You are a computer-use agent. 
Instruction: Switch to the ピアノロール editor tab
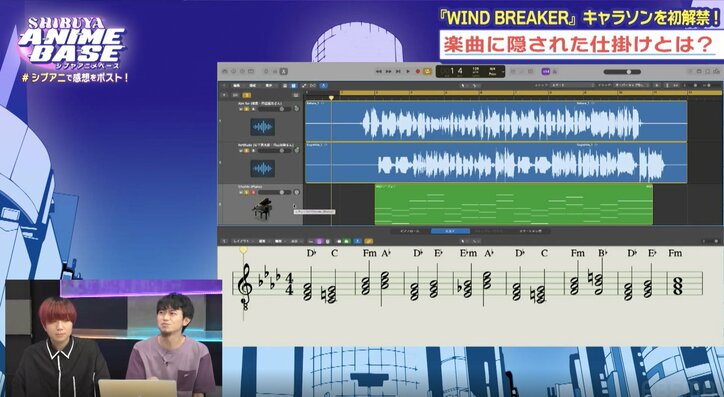pos(410,231)
